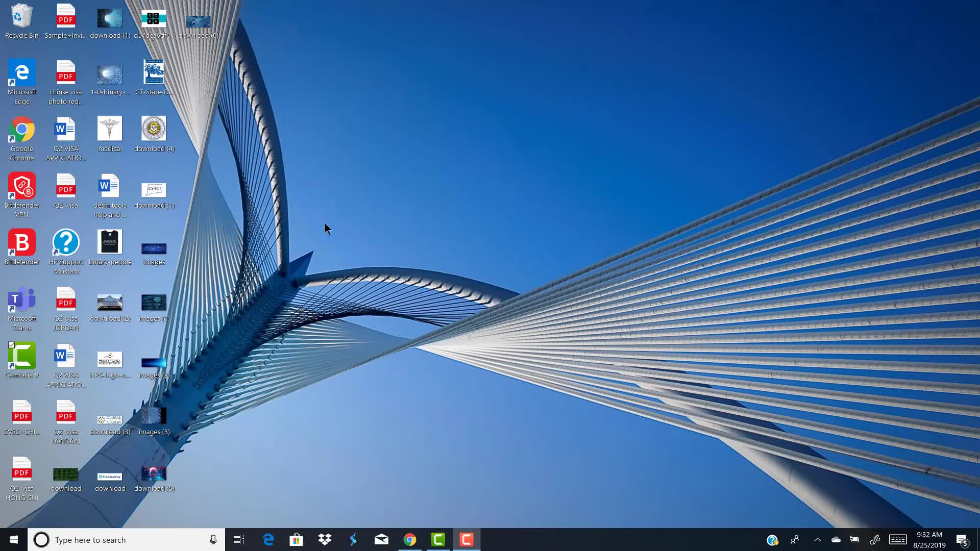Image resolution: width=980 pixels, height=551 pixels.
Task: Select the Bitdefender VPN desktop shortcut
Action: click(x=21, y=195)
